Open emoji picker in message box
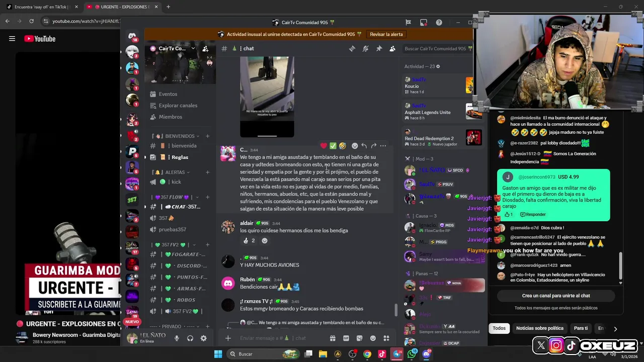Screen dimensions: 644x362 [373, 338]
